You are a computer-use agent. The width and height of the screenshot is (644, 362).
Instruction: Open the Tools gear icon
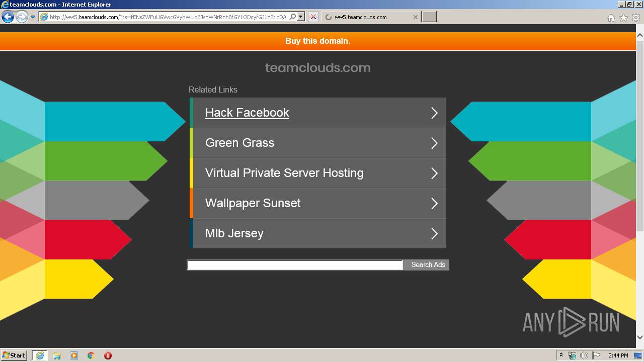636,18
